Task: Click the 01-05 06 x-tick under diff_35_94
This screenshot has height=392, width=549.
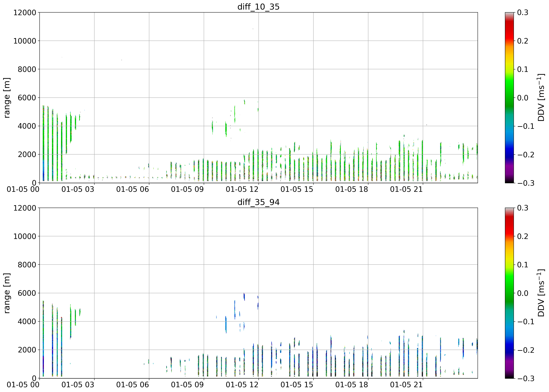Action: pos(132,385)
